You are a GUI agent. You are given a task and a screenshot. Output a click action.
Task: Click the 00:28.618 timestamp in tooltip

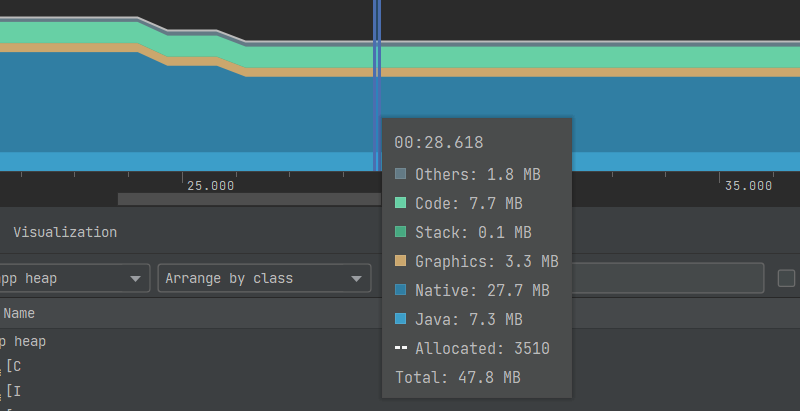point(439,142)
